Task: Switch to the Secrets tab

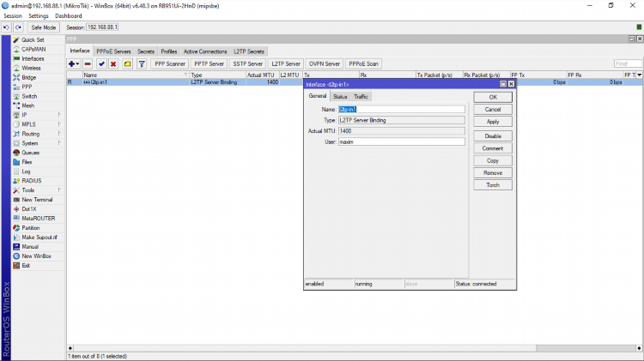Action: [x=146, y=51]
